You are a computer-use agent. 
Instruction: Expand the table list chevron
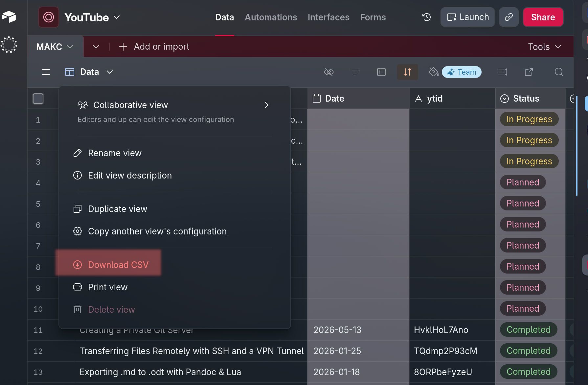96,47
